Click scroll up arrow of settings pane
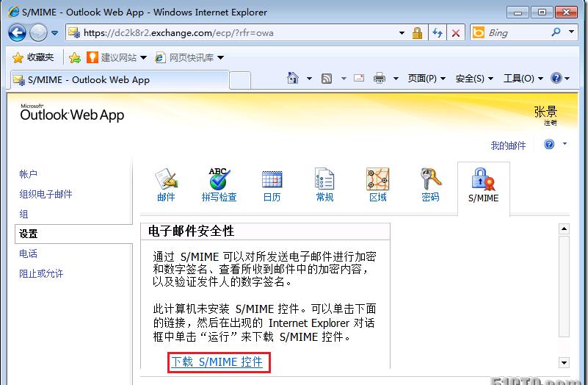This screenshot has height=385, width=588. click(564, 229)
